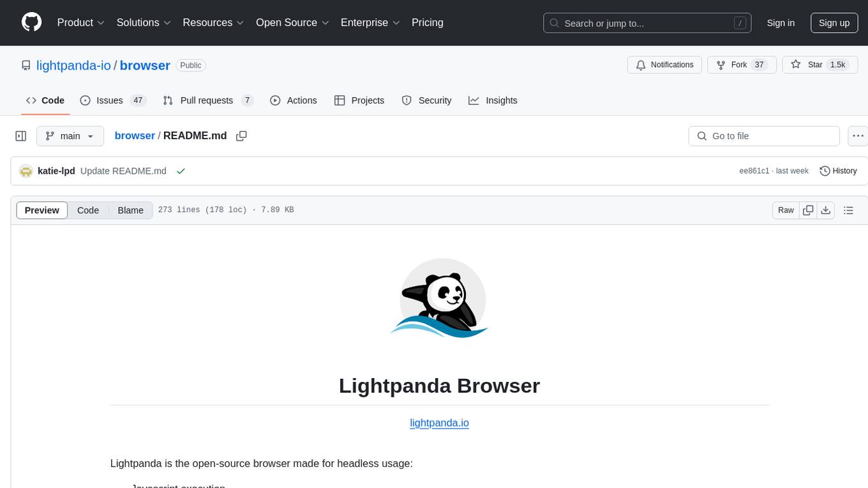Viewport: 868px width, 488px height.
Task: Click the Sign up button
Action: tap(834, 23)
